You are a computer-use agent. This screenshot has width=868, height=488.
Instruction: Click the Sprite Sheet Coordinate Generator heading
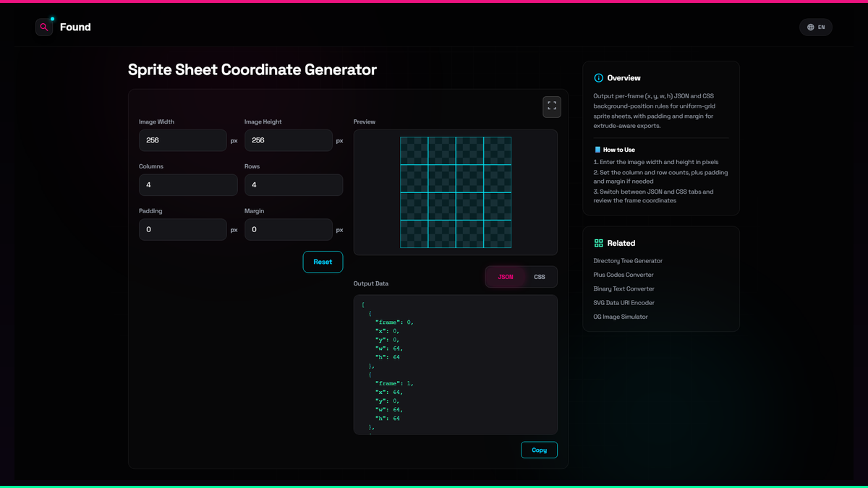pos(252,69)
